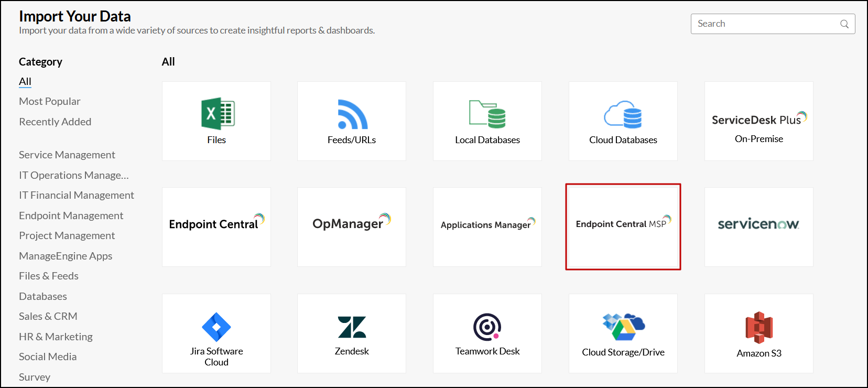Click the "Amazon S3" label text

(759, 353)
